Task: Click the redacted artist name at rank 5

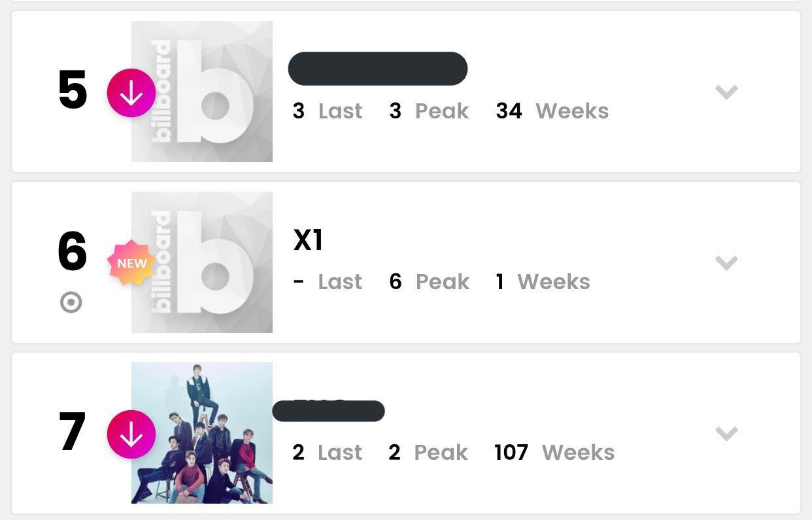Action: pos(378,68)
